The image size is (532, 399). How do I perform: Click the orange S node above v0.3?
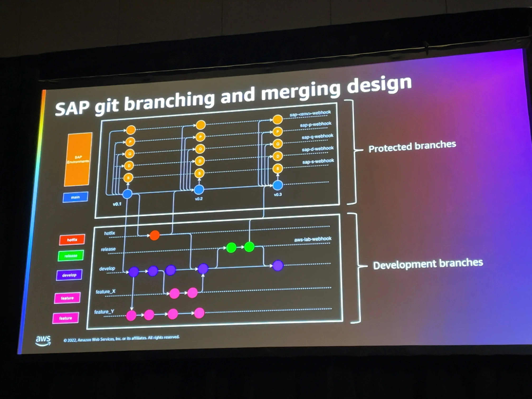pos(277,169)
